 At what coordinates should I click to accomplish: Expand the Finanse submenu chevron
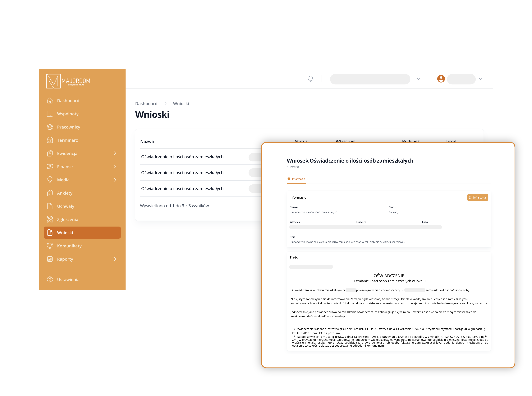click(115, 166)
